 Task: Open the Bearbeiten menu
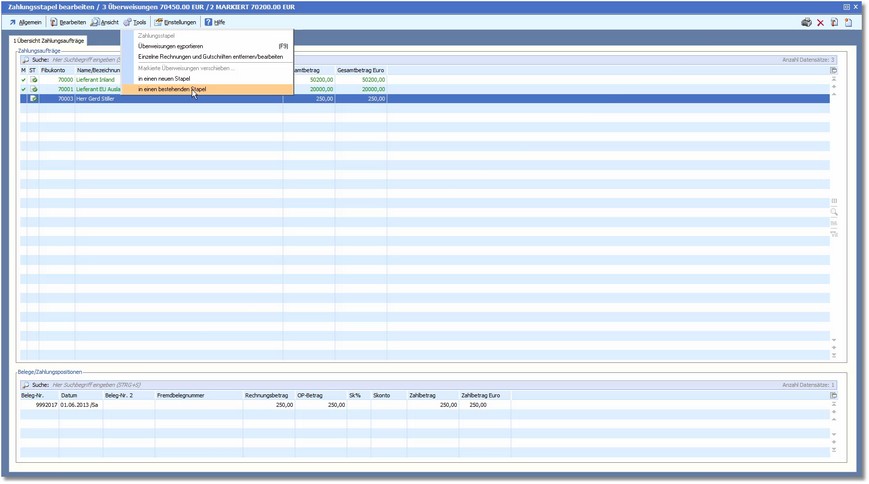pos(68,22)
